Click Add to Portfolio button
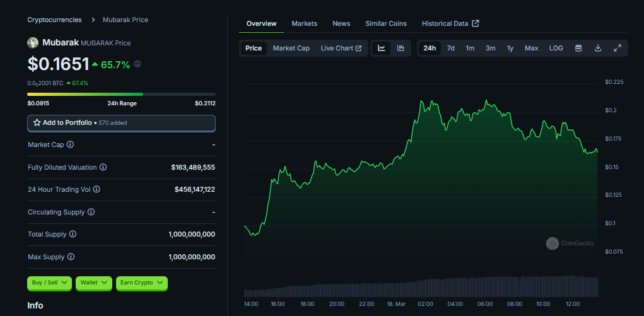 [121, 123]
